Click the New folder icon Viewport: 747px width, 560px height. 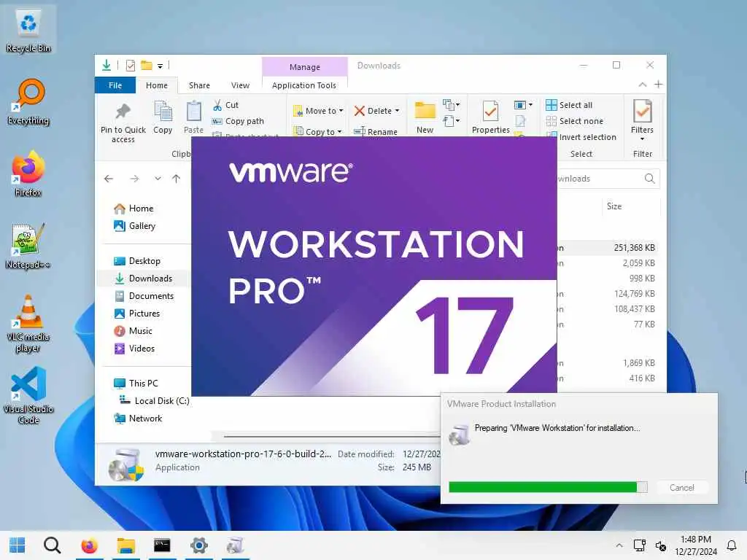pyautogui.click(x=425, y=111)
